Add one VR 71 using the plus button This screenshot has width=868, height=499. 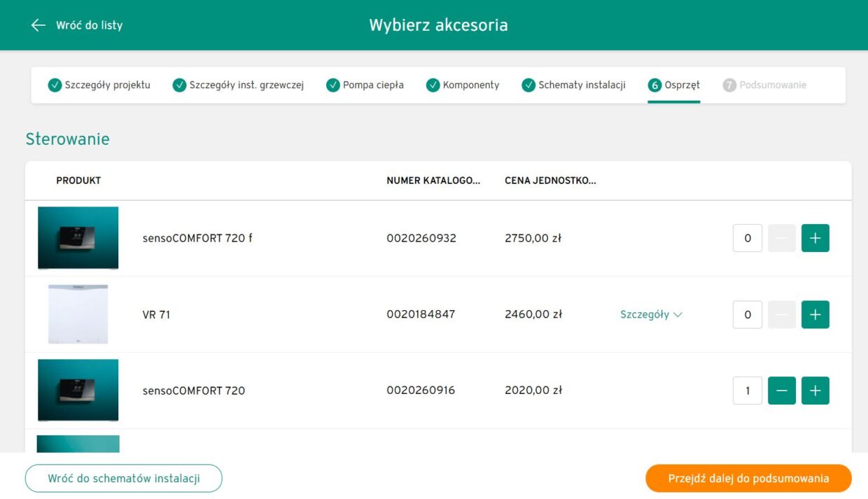click(815, 314)
